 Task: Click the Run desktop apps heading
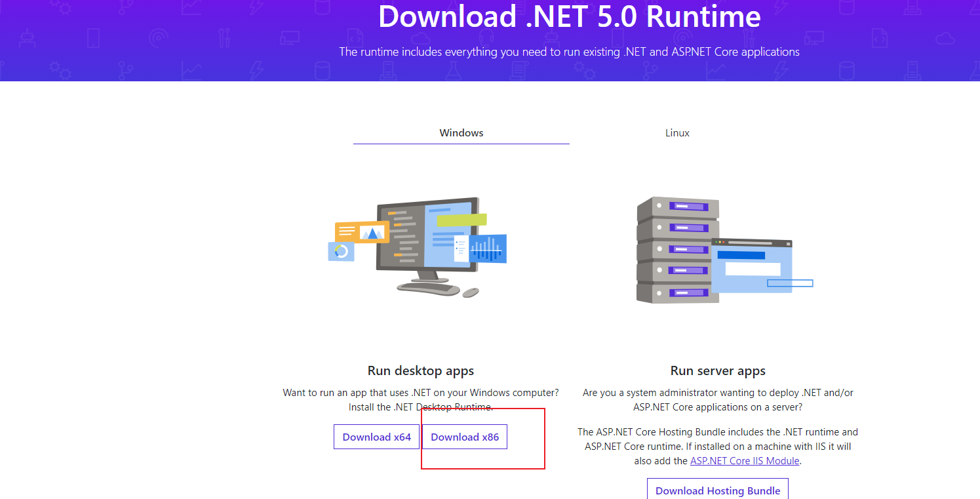[x=421, y=370]
